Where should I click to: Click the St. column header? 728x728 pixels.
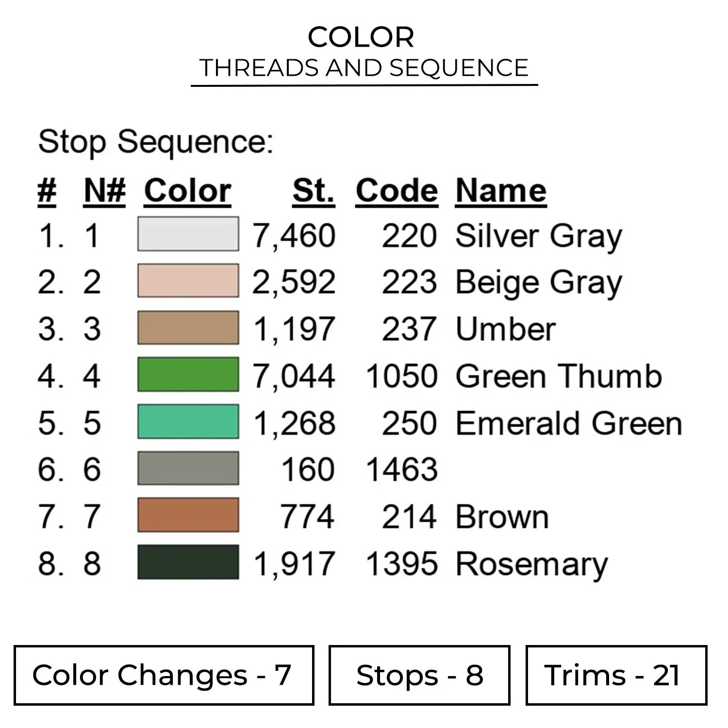[313, 191]
